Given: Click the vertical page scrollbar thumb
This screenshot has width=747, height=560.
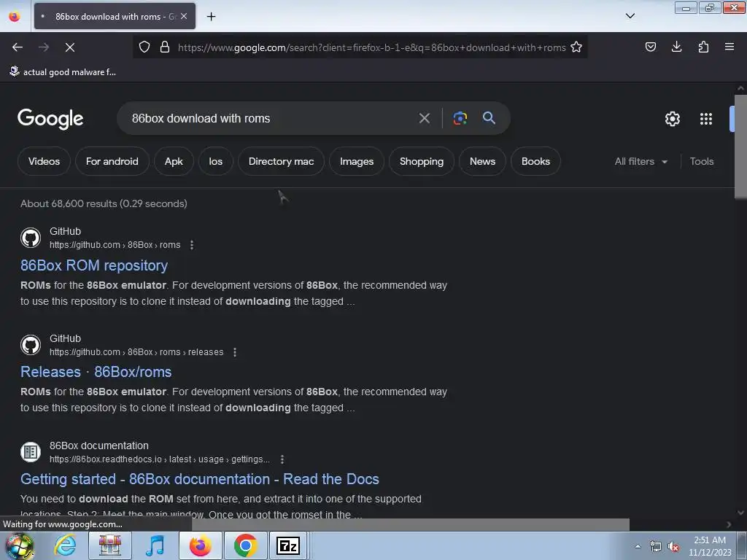Looking at the screenshot, I should (740, 146).
